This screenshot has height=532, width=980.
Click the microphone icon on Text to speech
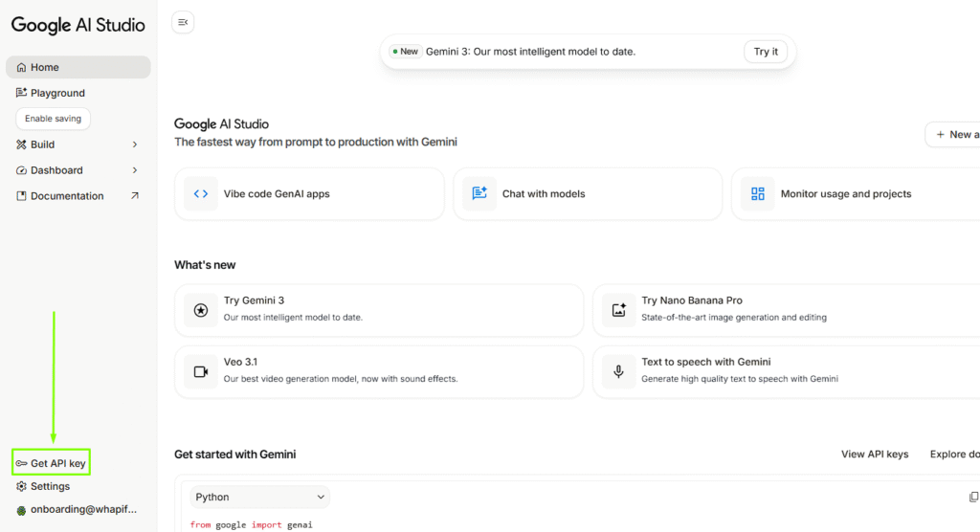[x=619, y=371]
